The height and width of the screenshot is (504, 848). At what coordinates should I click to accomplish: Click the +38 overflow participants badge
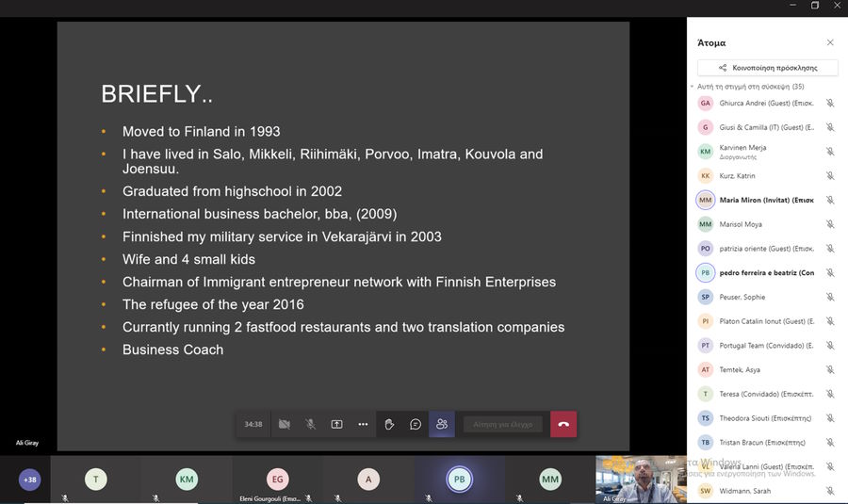(30, 480)
